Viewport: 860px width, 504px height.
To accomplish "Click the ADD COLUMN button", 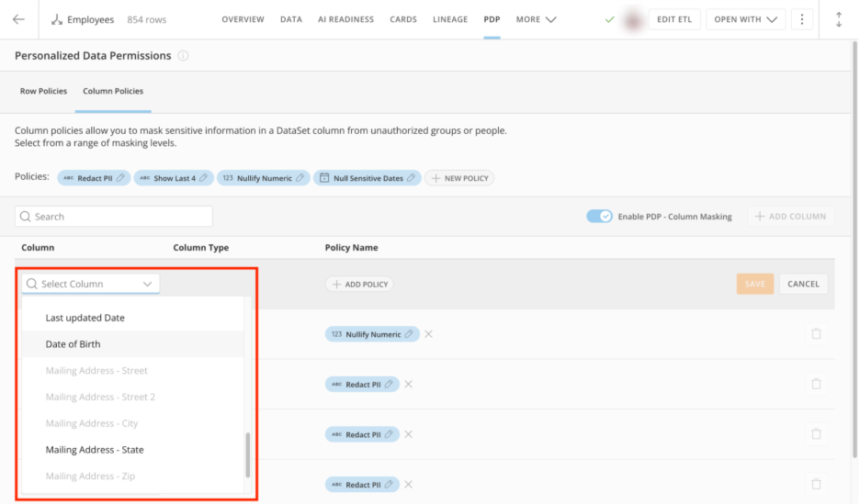I will (x=791, y=217).
